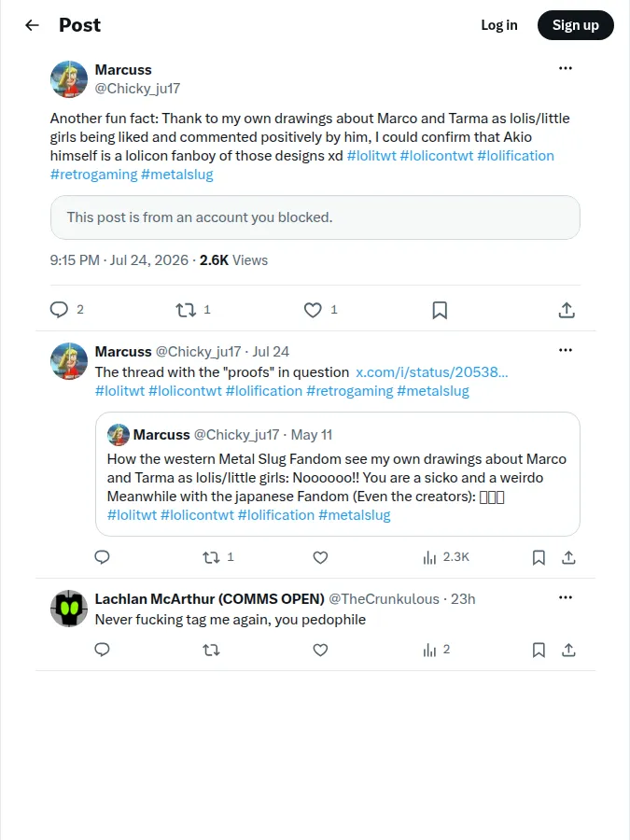This screenshot has height=840, width=630.
Task: Open more options on the Jul 24 reply
Action: click(x=566, y=350)
